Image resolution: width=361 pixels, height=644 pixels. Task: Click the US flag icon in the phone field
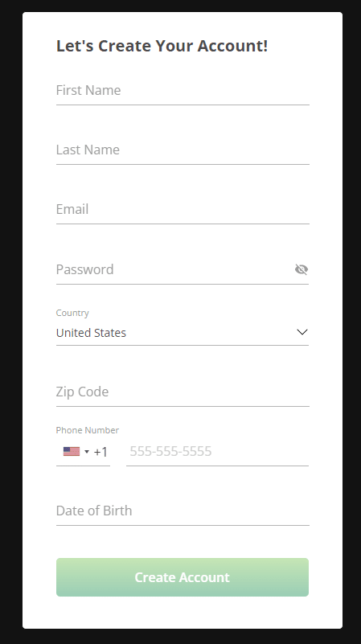coord(72,451)
